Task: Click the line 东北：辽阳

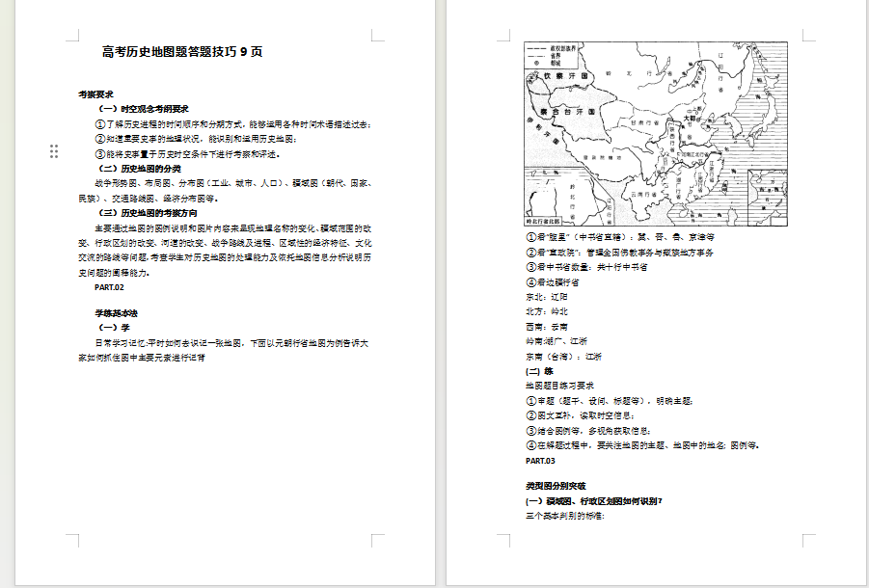Action: [547, 298]
